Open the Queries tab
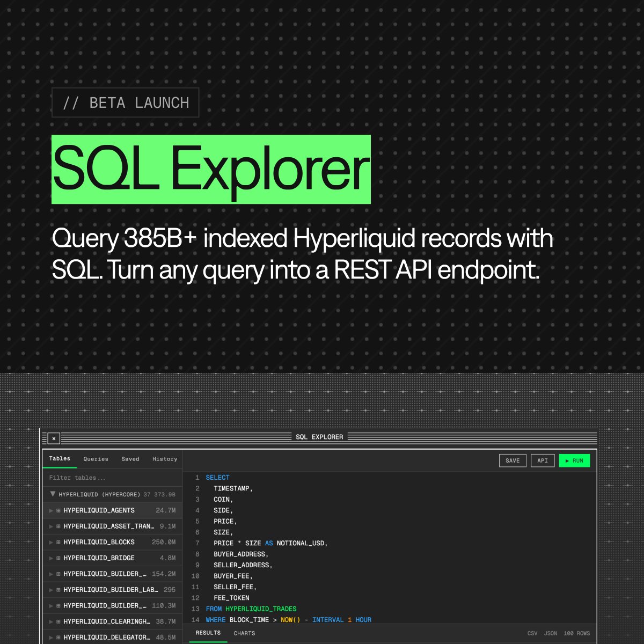This screenshot has width=644, height=644. click(96, 459)
